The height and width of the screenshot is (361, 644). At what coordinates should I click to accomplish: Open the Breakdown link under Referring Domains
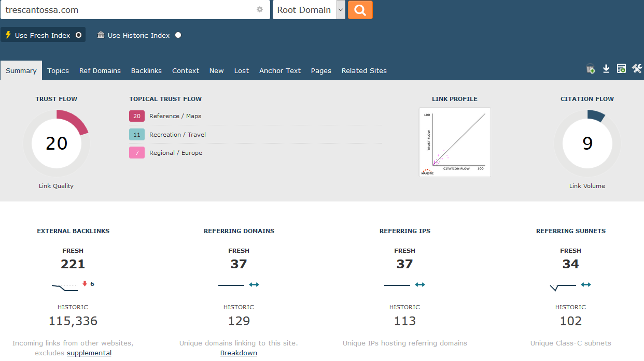click(x=239, y=353)
